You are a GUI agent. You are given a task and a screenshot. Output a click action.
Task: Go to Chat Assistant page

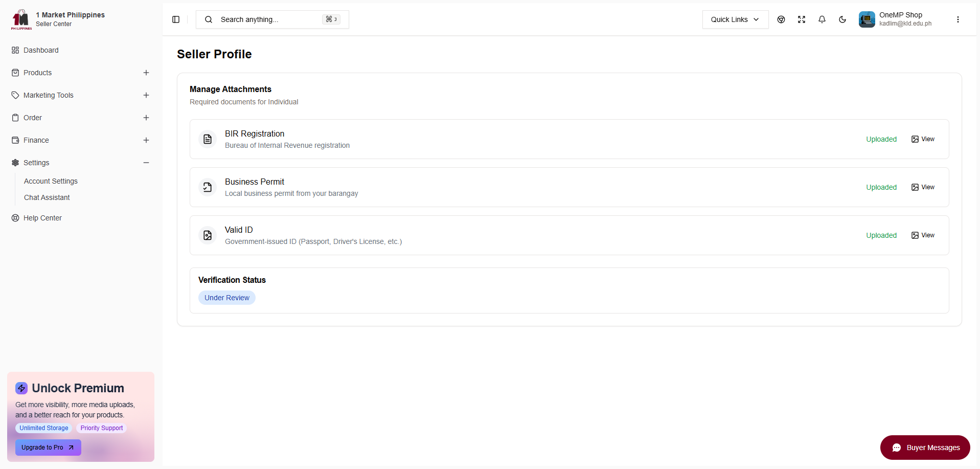click(x=47, y=197)
